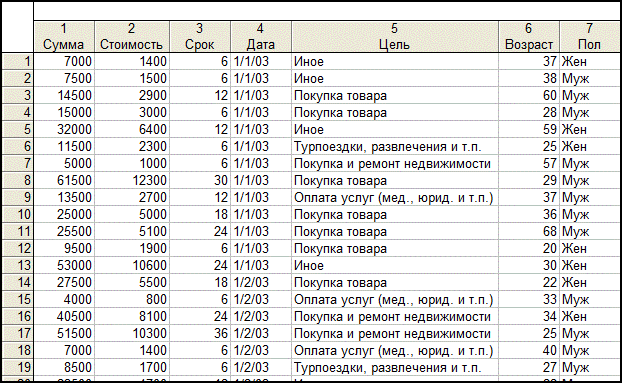Click Дата cell in row 14
This screenshot has width=622, height=383.
click(x=261, y=282)
